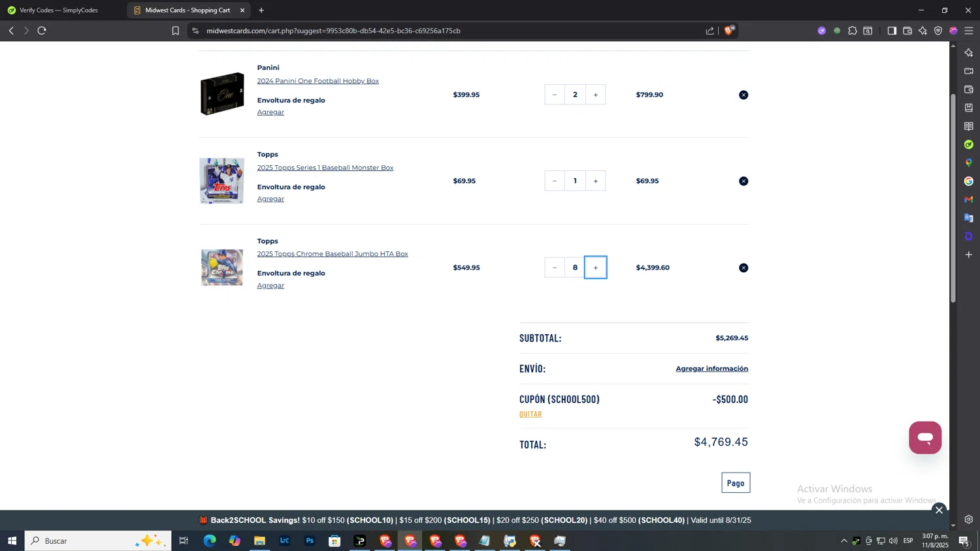The height and width of the screenshot is (551, 980).
Task: Bookmark this page
Action: [175, 31]
